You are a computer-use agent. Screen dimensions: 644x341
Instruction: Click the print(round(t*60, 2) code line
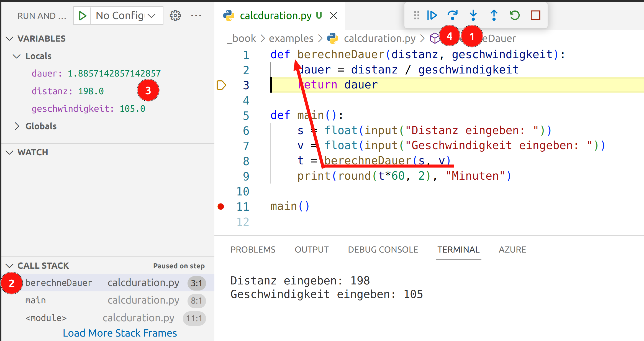tap(404, 176)
